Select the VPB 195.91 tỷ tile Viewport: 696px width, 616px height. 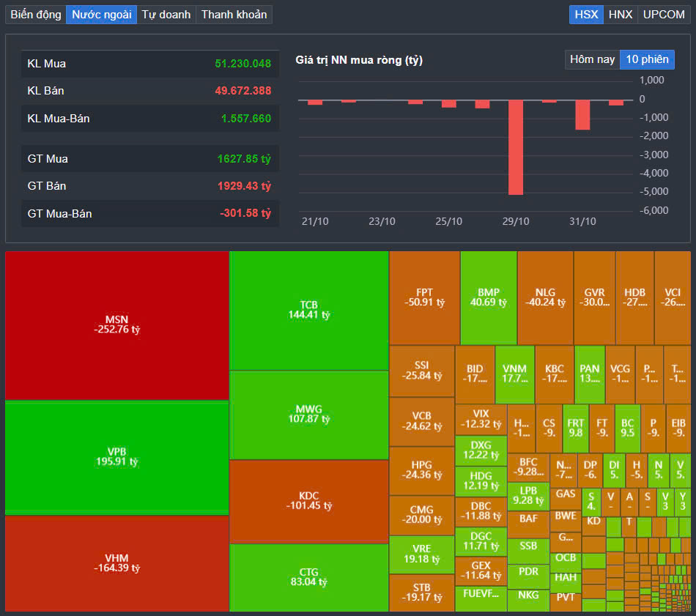116,458
